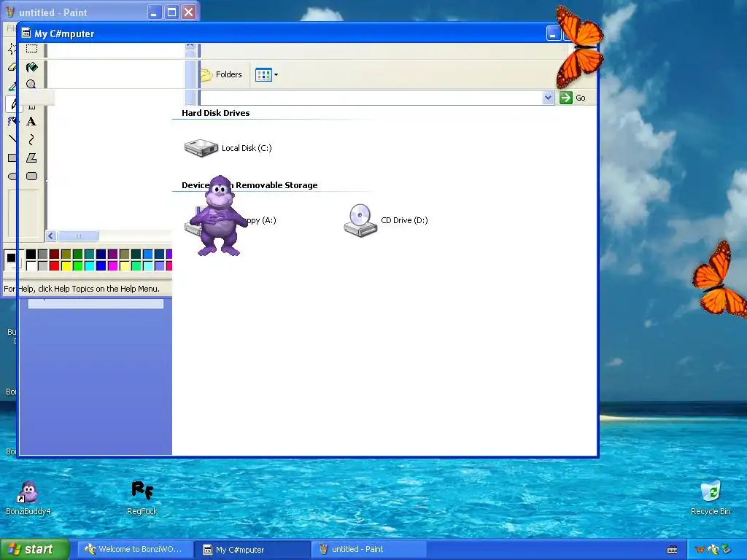Viewport: 747px width, 560px height.
Task: Click the Hard Disk Drives group header
Action: 215,113
